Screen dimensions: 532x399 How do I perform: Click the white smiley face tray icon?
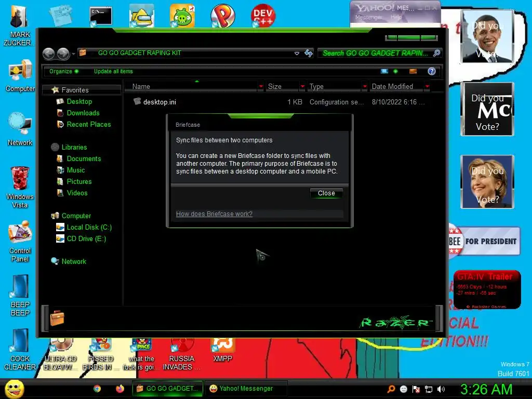pos(403,389)
